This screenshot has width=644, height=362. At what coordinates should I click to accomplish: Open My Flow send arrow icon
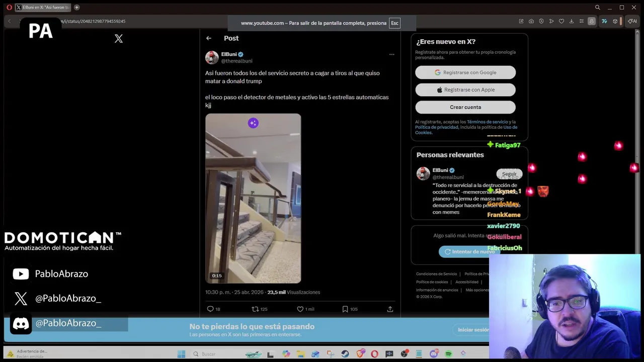coord(551,21)
